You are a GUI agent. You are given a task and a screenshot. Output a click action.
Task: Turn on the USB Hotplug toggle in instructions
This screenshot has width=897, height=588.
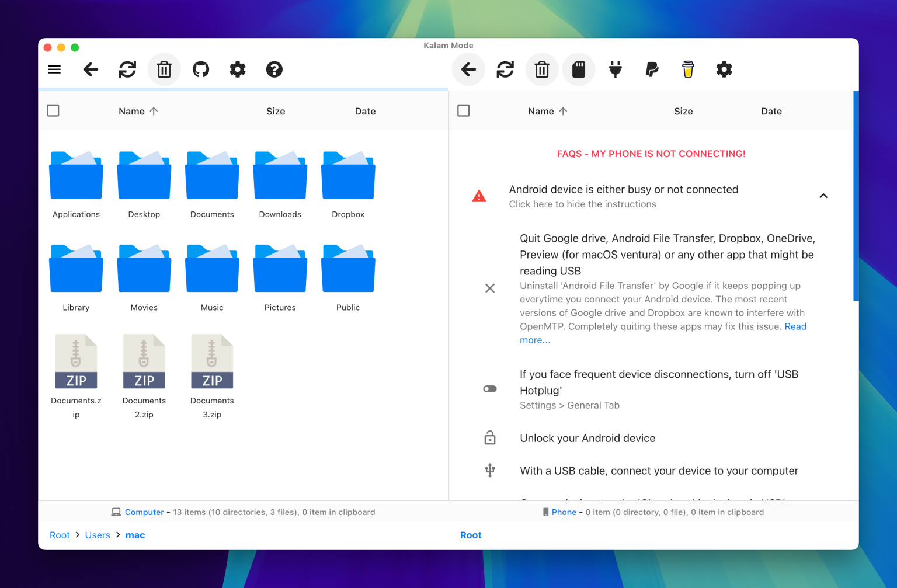click(490, 388)
